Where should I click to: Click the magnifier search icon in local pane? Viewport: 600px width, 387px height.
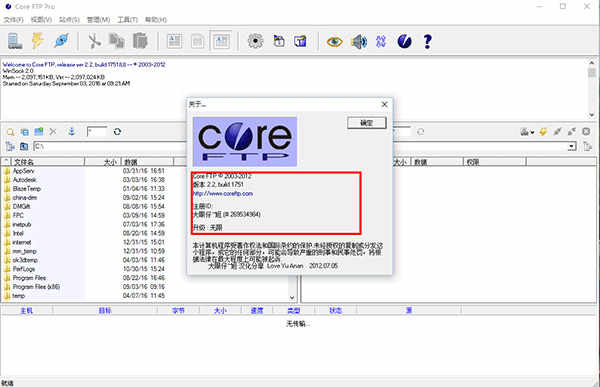[10, 132]
